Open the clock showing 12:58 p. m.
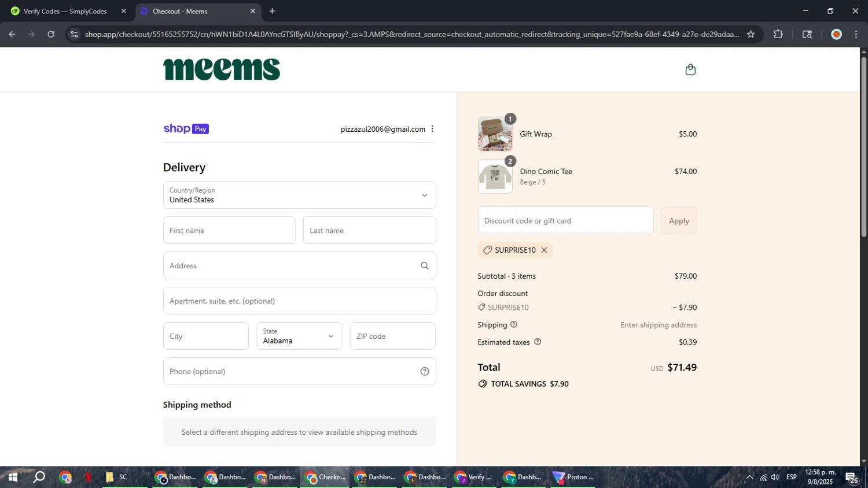Image resolution: width=868 pixels, height=488 pixels. click(x=820, y=477)
